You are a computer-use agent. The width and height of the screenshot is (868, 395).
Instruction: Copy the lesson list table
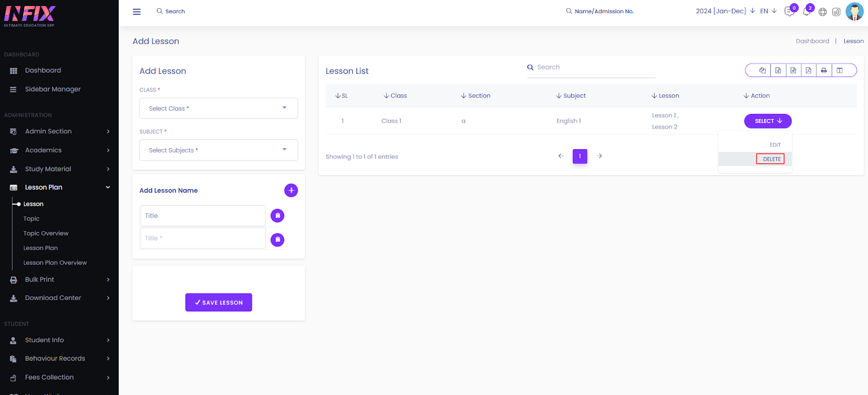coord(762,71)
